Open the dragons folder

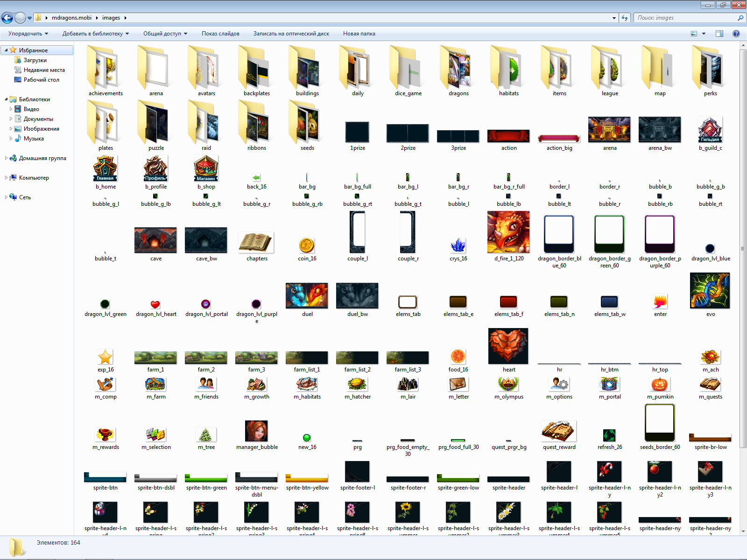click(458, 70)
